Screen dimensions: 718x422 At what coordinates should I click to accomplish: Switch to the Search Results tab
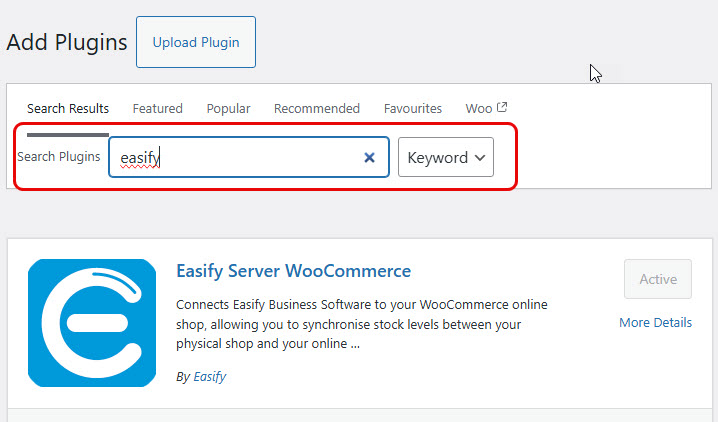pyautogui.click(x=68, y=108)
